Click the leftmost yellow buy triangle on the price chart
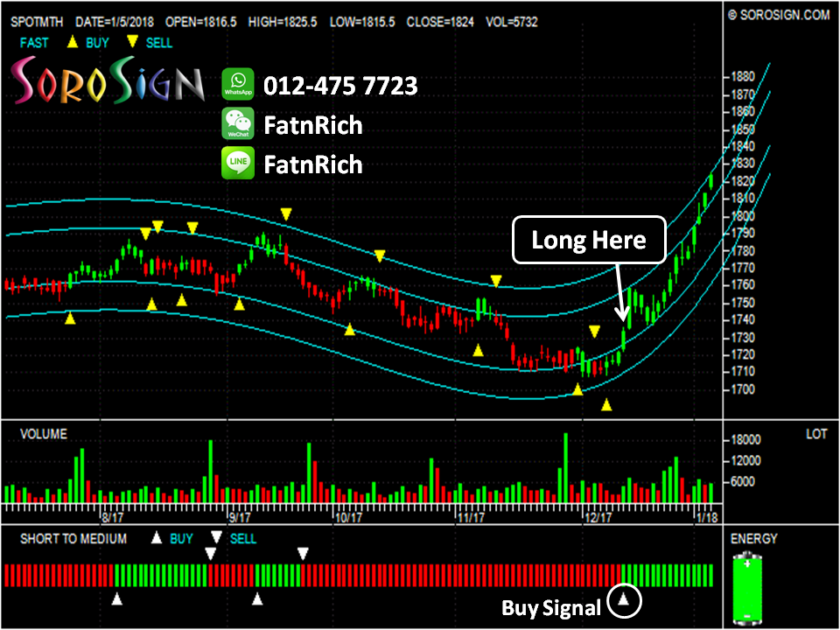The image size is (840, 630). [x=70, y=318]
